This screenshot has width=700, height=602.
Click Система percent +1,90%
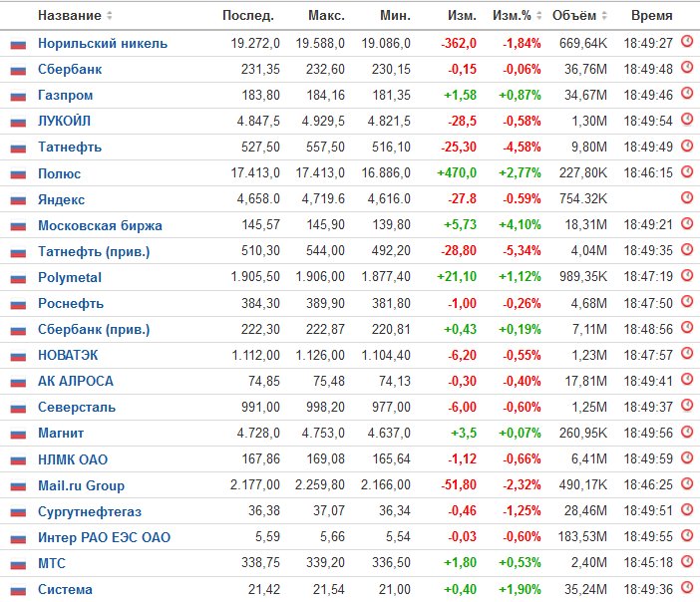[520, 589]
